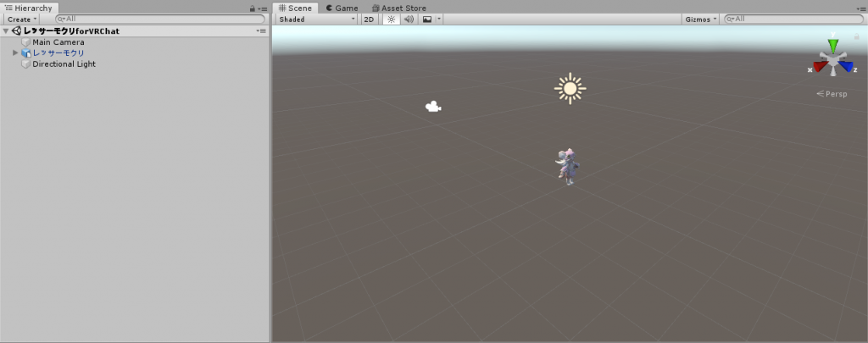The width and height of the screenshot is (868, 343).
Task: Toggle 2D view mode
Action: [370, 19]
